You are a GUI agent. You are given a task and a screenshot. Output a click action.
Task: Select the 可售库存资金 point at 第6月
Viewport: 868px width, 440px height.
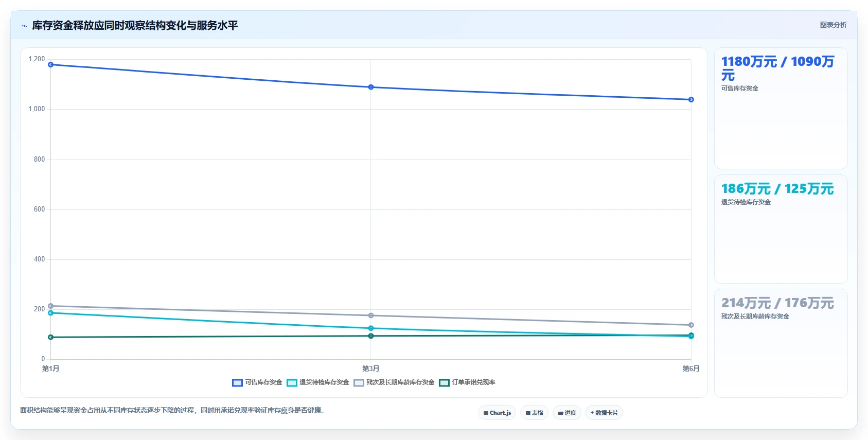(x=691, y=99)
